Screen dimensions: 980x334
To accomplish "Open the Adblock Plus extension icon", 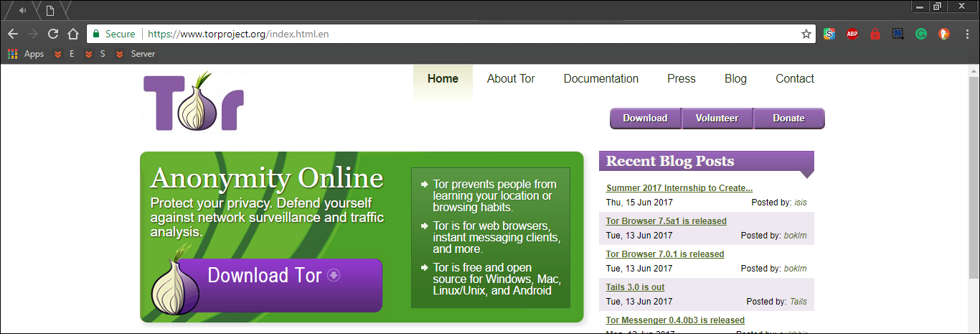I will 852,34.
